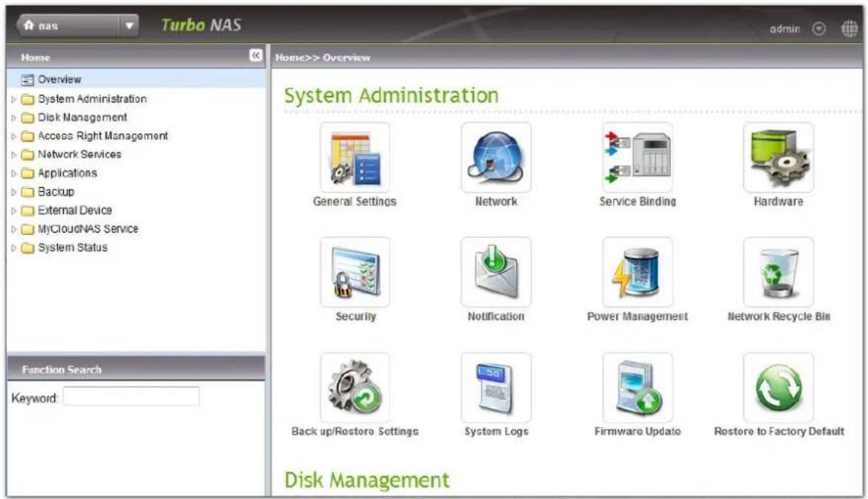Open the Network Recycle Bin icon
This screenshot has height=499, width=868.
pyautogui.click(x=779, y=272)
